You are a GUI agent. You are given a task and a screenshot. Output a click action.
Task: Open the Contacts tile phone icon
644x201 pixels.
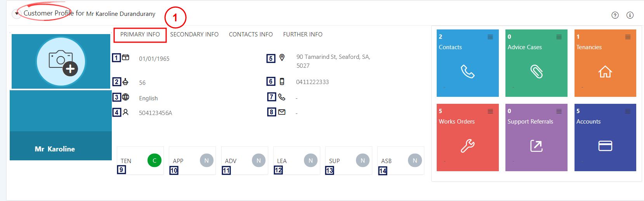(x=467, y=72)
